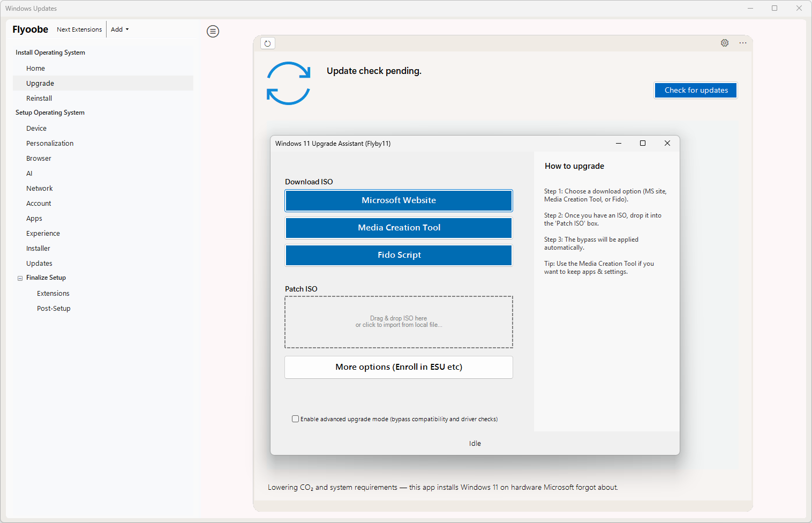Minimize the Flyby11 Upgrade Assistant dialog

click(x=619, y=143)
